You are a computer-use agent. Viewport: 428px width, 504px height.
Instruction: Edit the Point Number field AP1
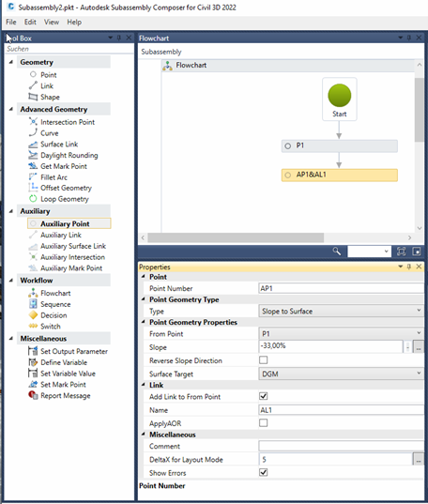pyautogui.click(x=341, y=288)
